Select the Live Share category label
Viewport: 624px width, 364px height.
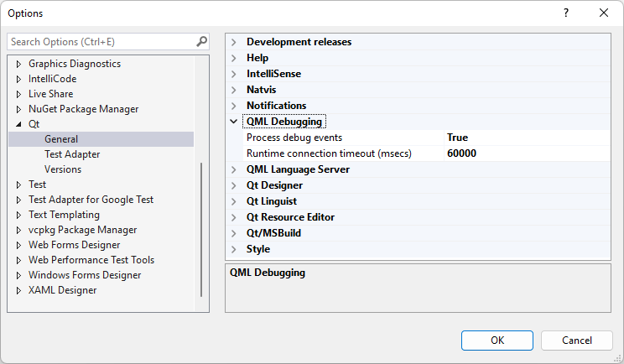pyautogui.click(x=50, y=94)
